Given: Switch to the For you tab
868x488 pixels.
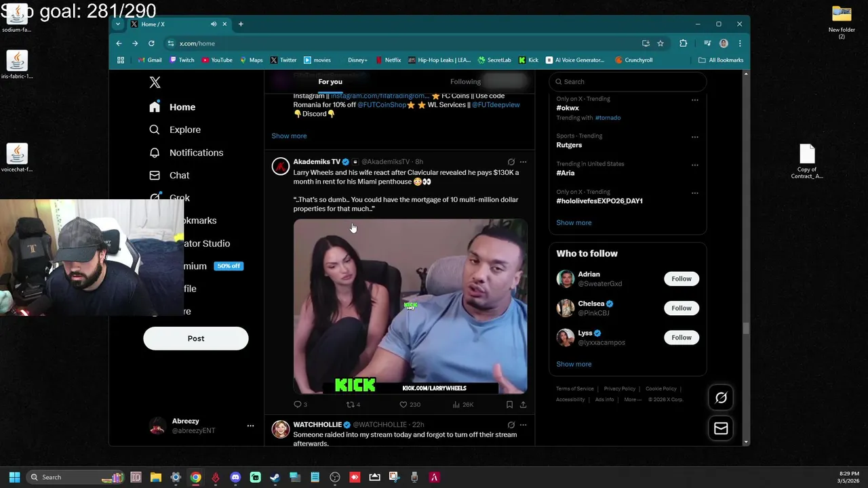Looking at the screenshot, I should pyautogui.click(x=330, y=81).
